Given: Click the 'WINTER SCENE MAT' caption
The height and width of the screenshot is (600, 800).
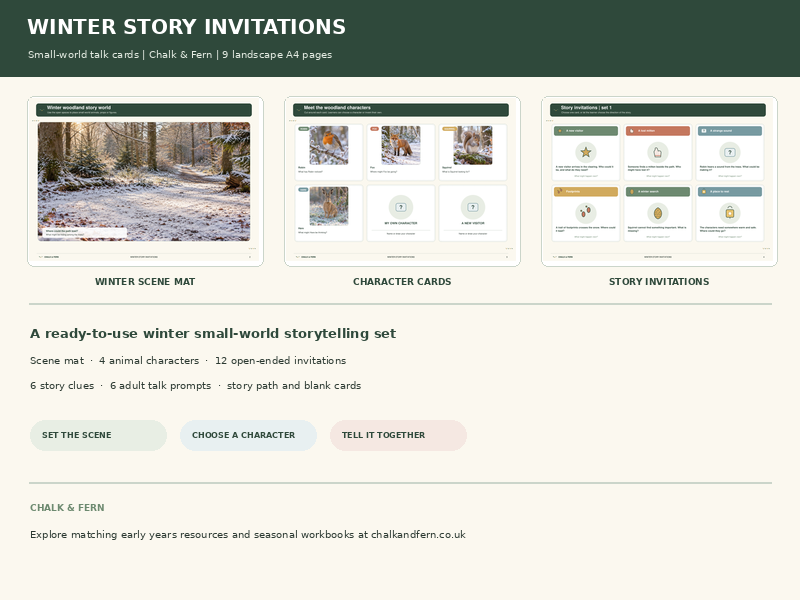Looking at the screenshot, I should point(145,282).
